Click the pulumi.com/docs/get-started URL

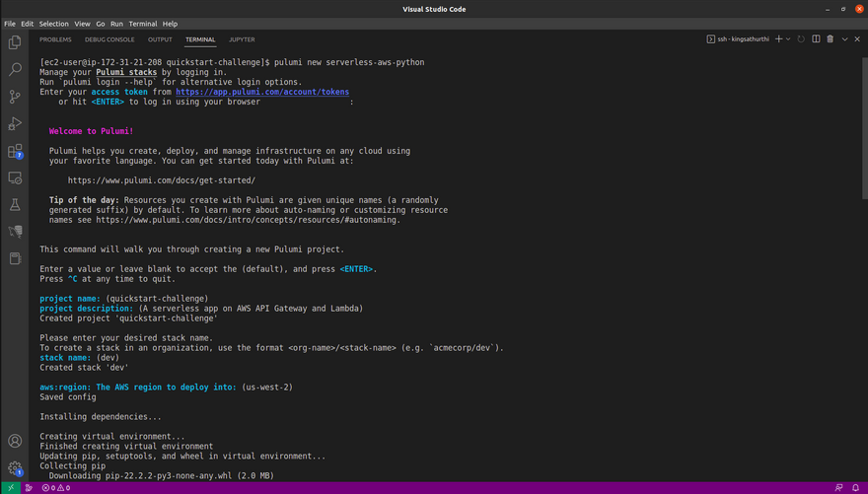(x=162, y=180)
